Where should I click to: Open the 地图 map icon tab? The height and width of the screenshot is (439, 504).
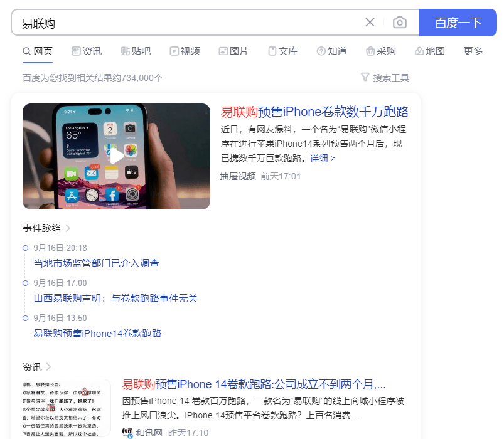419,51
